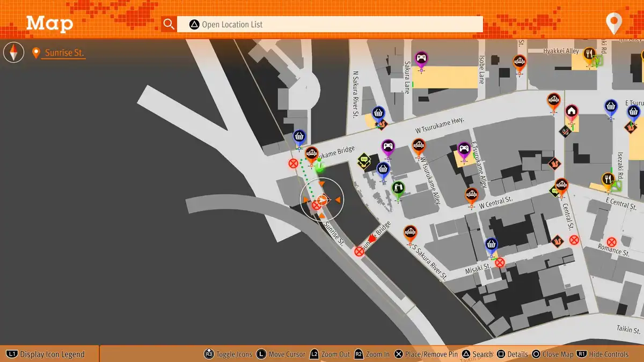Screen dimensions: 644x362
Task: Click the yellow chat diamond near Tsurukame Bridge
Action: [364, 159]
